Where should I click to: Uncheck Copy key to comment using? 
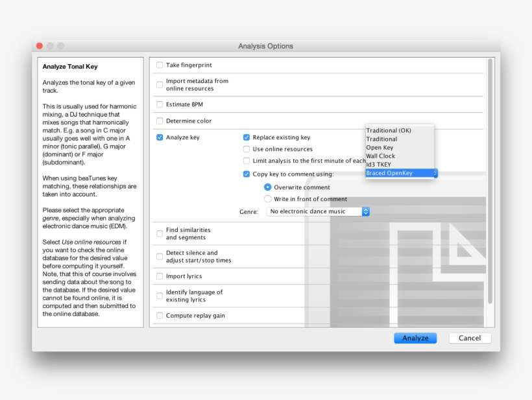pos(247,174)
